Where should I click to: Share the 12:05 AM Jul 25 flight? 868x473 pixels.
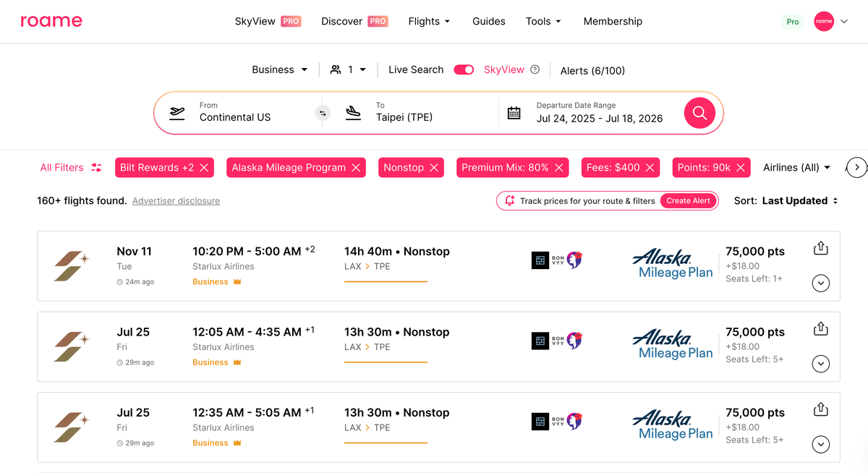820,329
